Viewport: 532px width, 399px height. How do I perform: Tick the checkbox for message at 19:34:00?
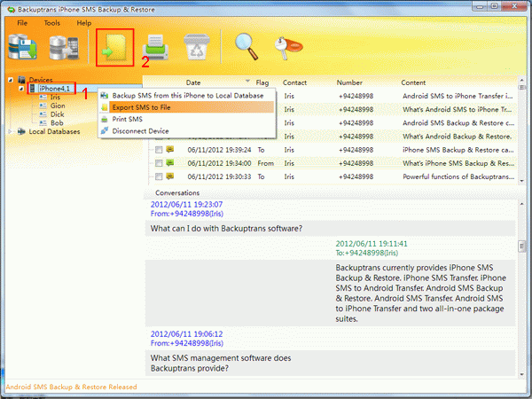(x=159, y=163)
